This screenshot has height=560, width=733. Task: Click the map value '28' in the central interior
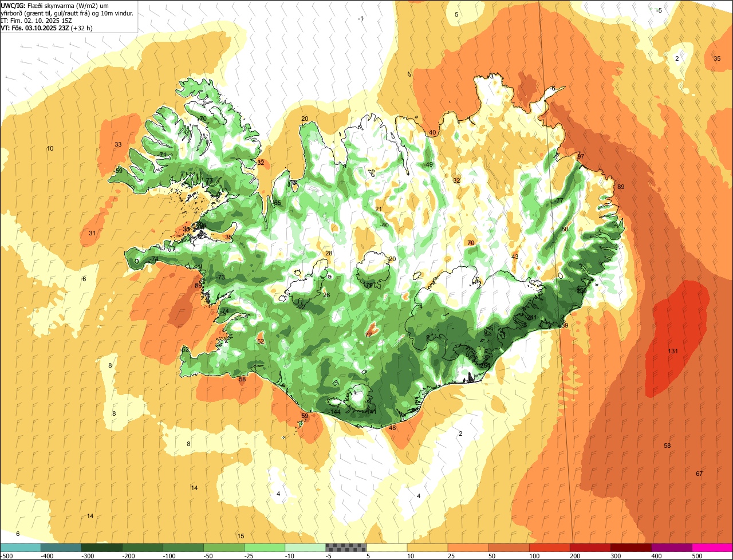[329, 253]
